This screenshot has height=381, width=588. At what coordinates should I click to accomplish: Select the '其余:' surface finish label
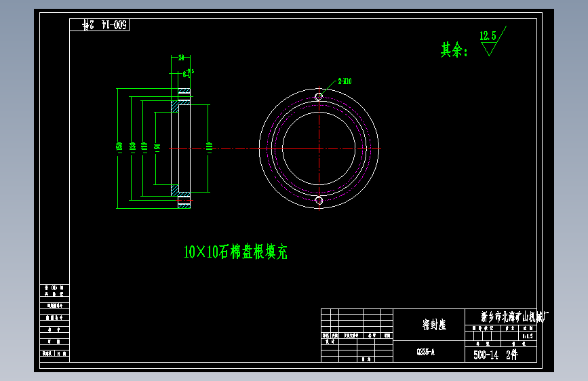[454, 49]
